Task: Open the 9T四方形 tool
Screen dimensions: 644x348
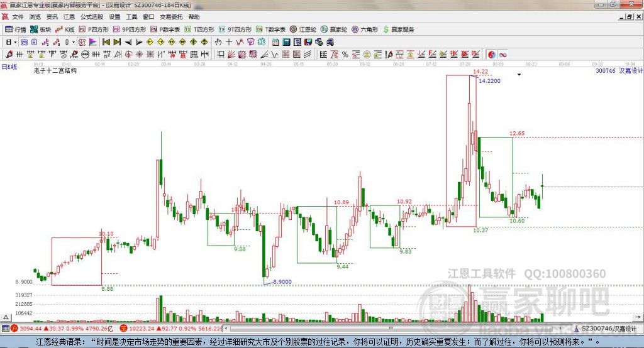Action: [x=235, y=30]
